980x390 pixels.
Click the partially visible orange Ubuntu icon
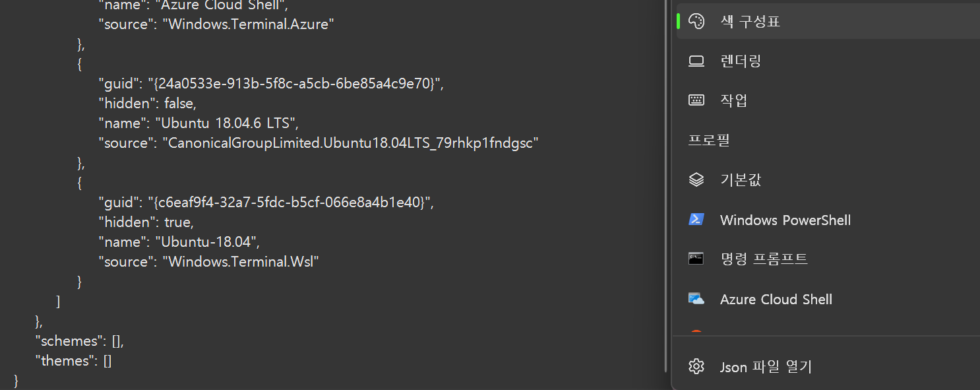(696, 332)
